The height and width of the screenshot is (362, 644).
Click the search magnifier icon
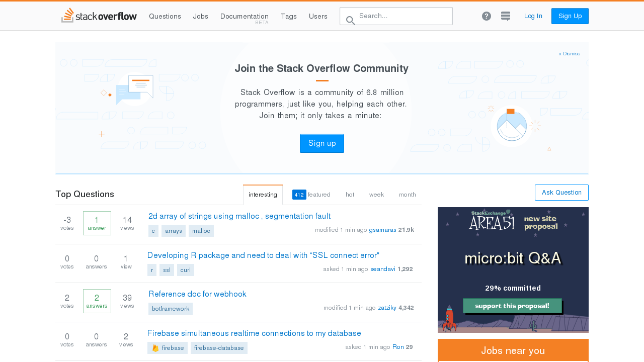(x=351, y=21)
